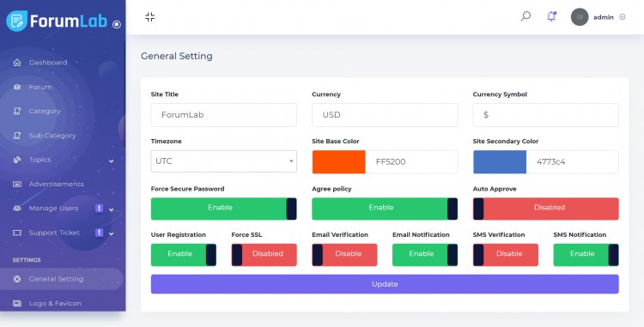Click the admin avatar picture
644x327 pixels.
(x=580, y=17)
